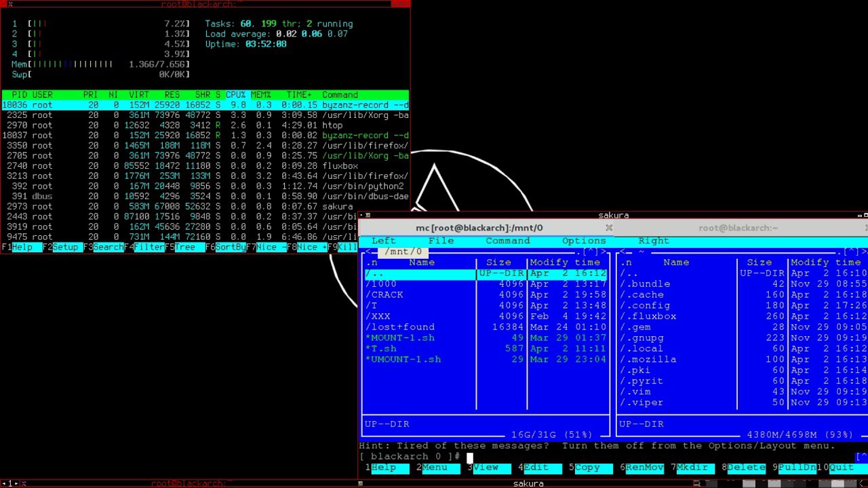Click mc 9PullDn function button

click(x=794, y=468)
